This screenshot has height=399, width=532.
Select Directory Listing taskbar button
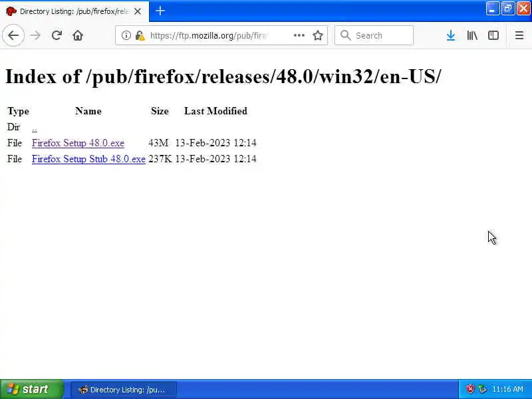[x=124, y=390]
